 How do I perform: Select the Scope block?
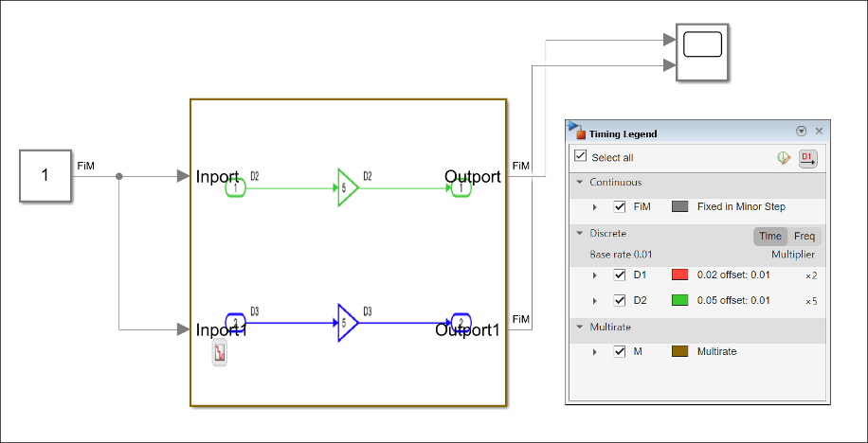(702, 53)
